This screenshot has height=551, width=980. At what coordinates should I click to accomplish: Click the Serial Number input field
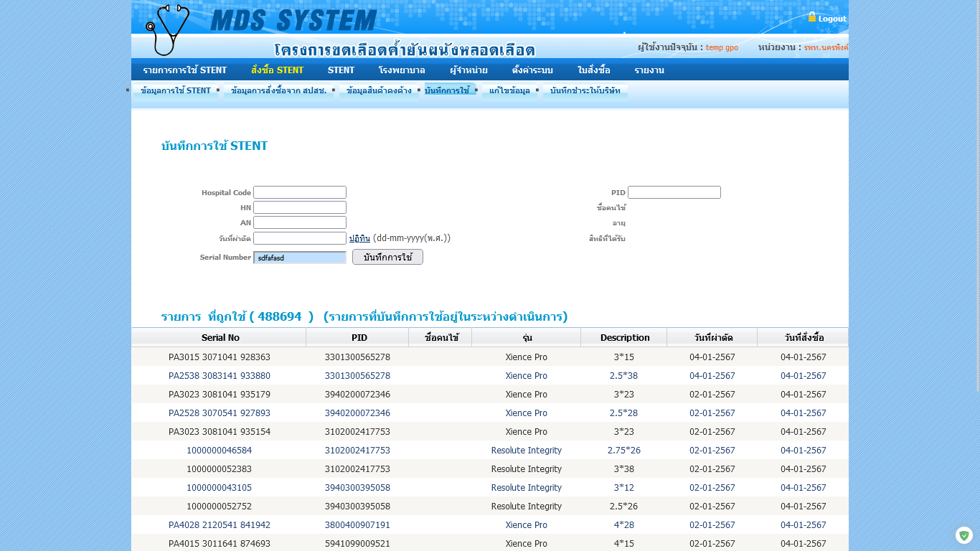point(300,258)
